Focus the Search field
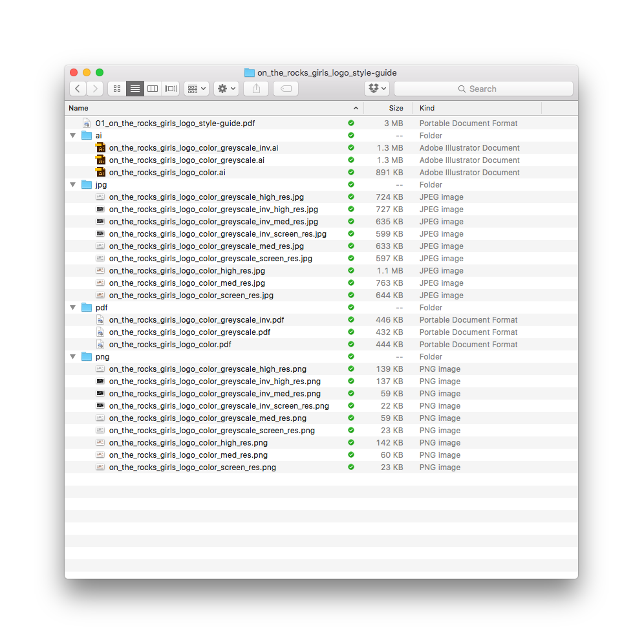Viewport: 644px width, 644px height. (484, 89)
